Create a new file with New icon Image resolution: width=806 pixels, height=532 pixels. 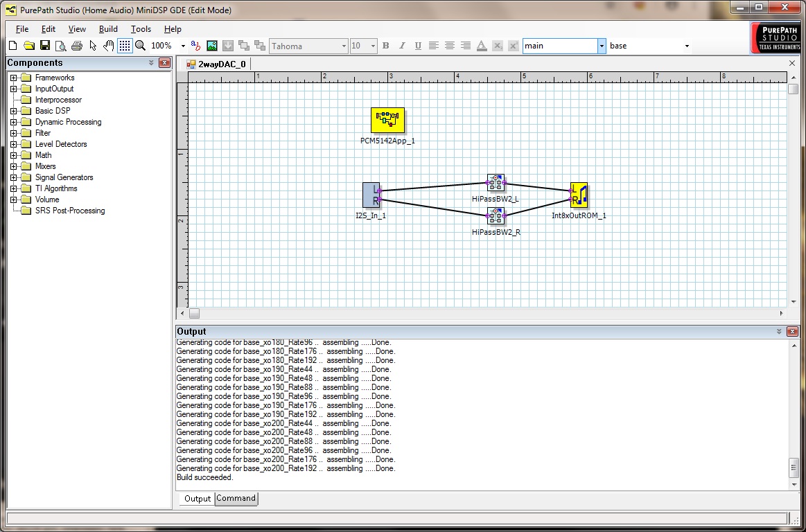(13, 46)
